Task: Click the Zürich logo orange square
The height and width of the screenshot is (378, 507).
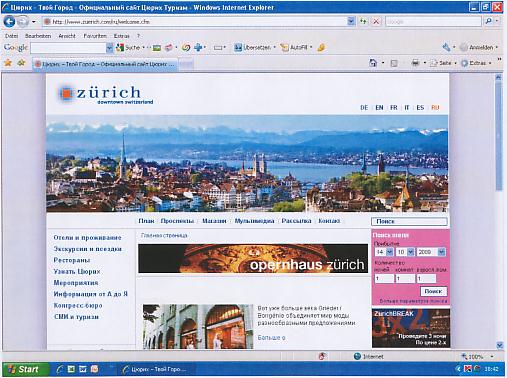Action: [66, 93]
